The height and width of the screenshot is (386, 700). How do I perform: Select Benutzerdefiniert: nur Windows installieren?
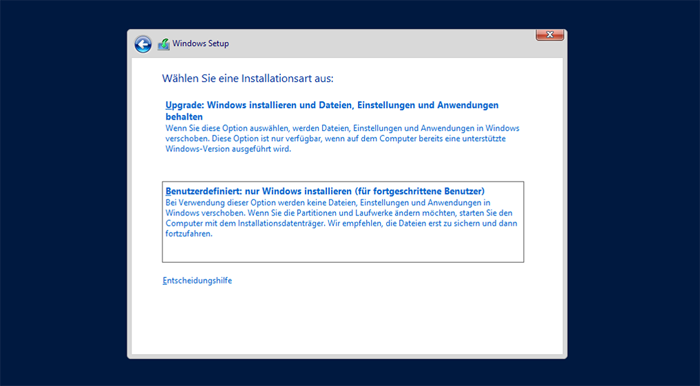point(343,222)
